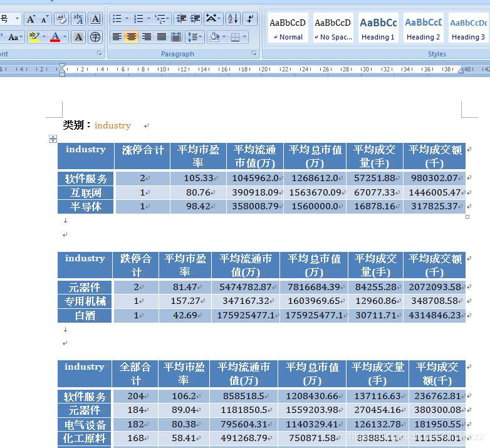Expand bullets library dropdown arrow
Screen dimensions: 490x448
127,19
